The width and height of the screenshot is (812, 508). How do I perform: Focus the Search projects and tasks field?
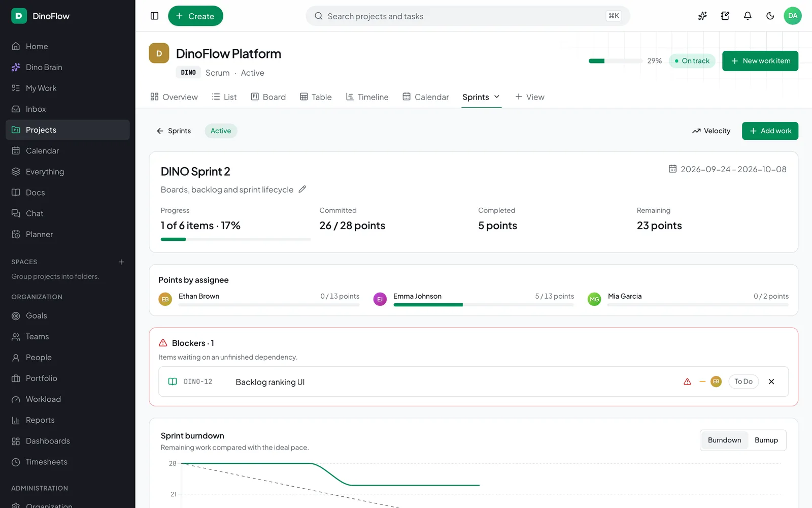[468, 16]
